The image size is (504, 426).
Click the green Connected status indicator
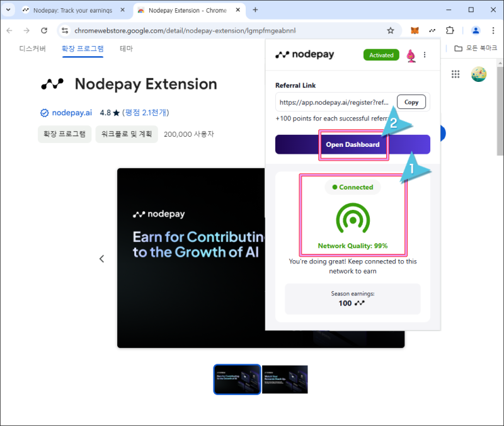pyautogui.click(x=353, y=187)
